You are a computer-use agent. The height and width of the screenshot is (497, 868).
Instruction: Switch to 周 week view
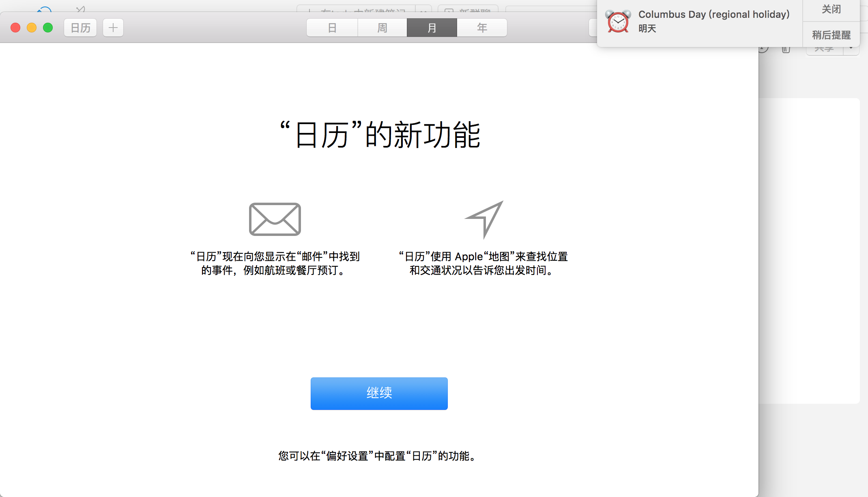[382, 28]
